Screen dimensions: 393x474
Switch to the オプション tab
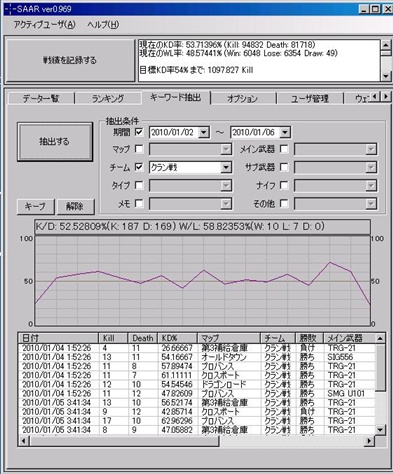(x=243, y=98)
